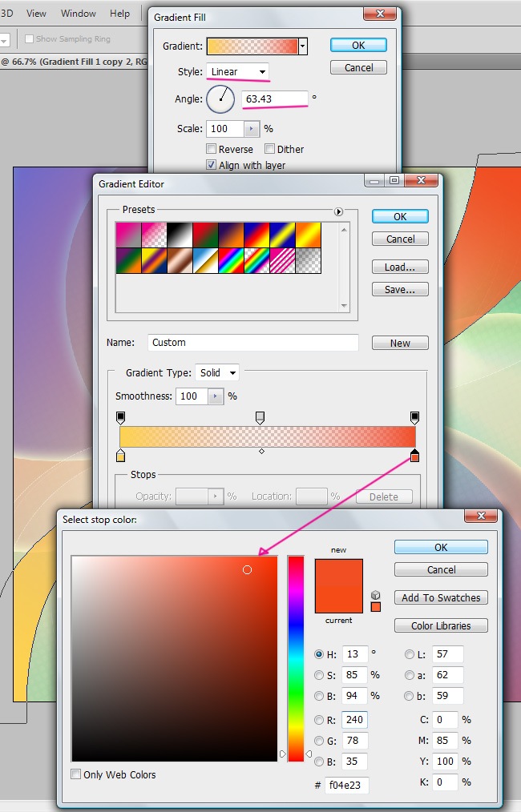Select the S saturation radio button
Viewport: 521px width, 812px height.
[320, 675]
